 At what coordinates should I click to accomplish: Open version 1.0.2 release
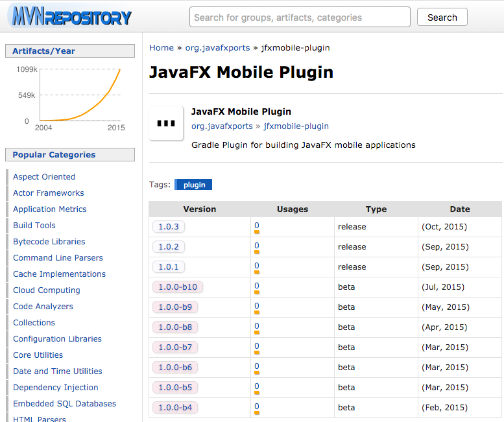pos(169,247)
